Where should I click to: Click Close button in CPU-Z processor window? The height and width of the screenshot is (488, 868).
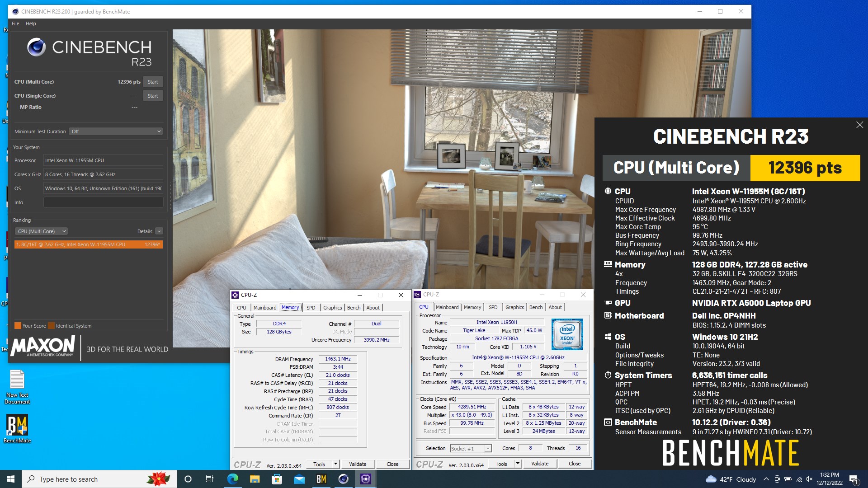[575, 464]
